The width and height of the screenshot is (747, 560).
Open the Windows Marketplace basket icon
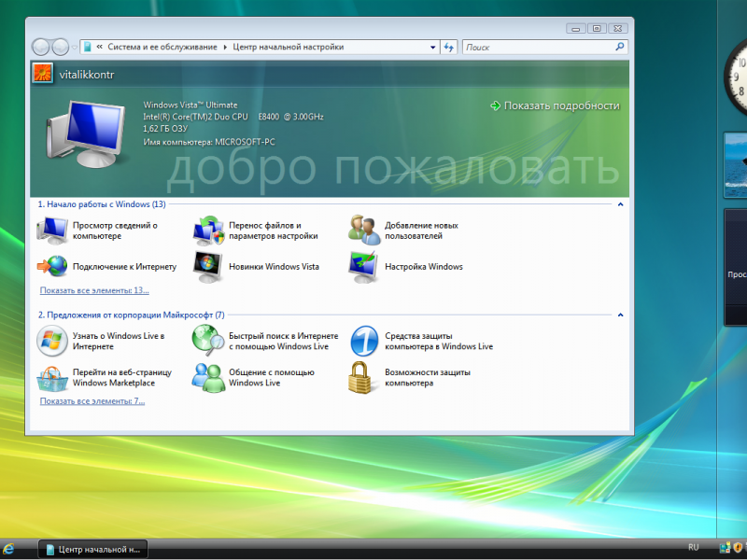[x=52, y=378]
